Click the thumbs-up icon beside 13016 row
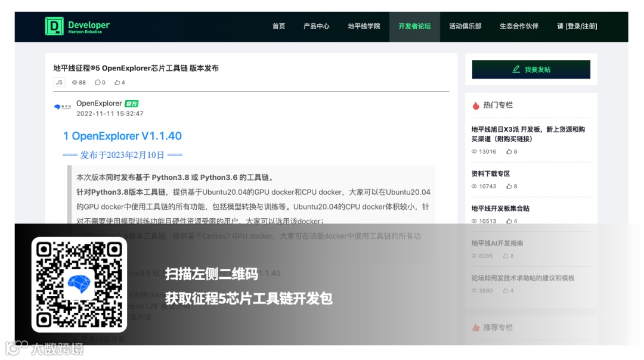The image size is (644, 360). pos(509,151)
